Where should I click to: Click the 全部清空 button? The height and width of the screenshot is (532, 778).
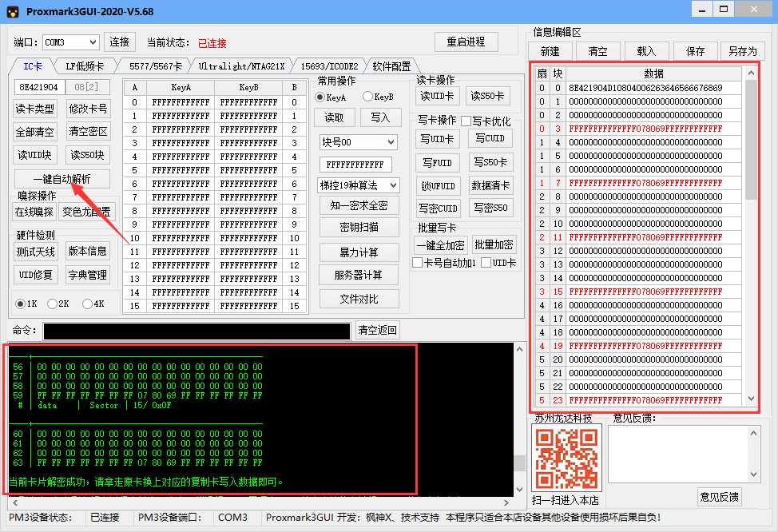click(34, 132)
